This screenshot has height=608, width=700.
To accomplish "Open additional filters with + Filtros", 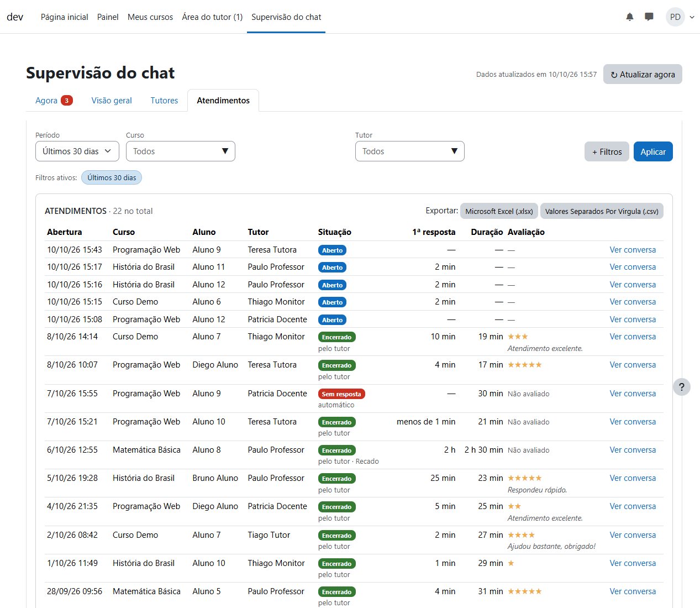I will tap(607, 151).
